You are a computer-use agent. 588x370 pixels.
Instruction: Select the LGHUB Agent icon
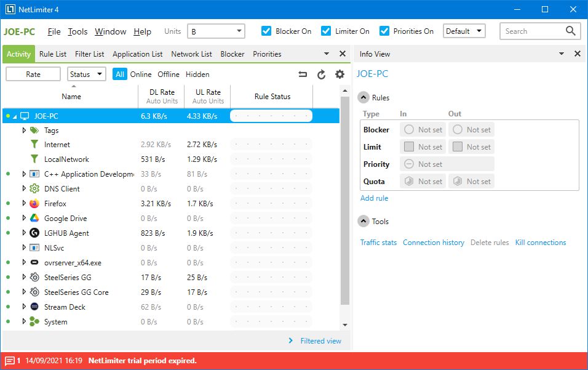coord(34,233)
